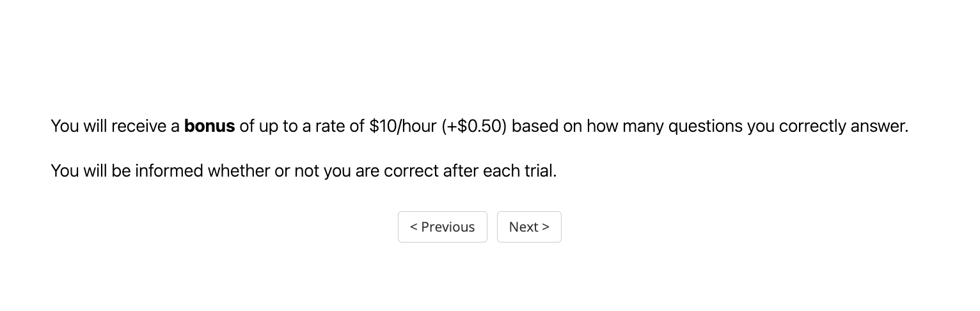Click the word "answer" ending first sentence
Image resolution: width=980 pixels, height=311 pixels.
[x=878, y=126]
